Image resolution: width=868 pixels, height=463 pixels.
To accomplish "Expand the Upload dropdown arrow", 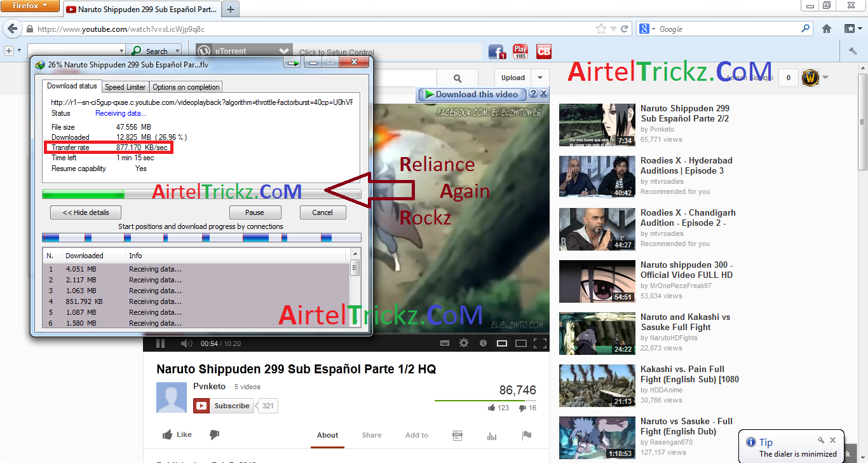I will (541, 78).
